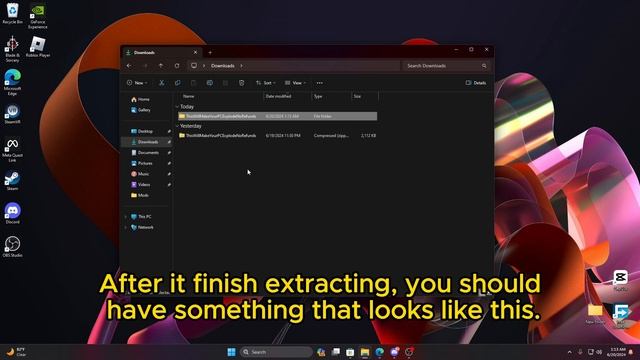Click the chevron after Downloads in address bar
Image resolution: width=640 pixels, height=360 pixels.
241,66
